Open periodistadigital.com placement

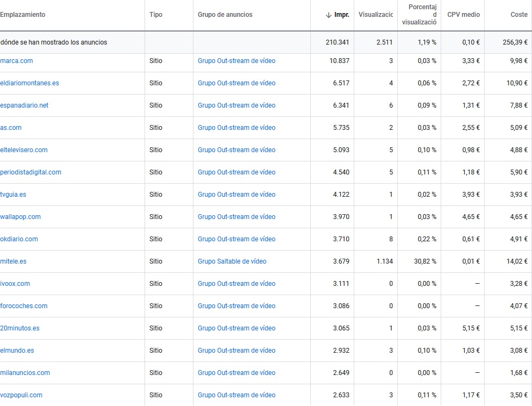[31, 172]
